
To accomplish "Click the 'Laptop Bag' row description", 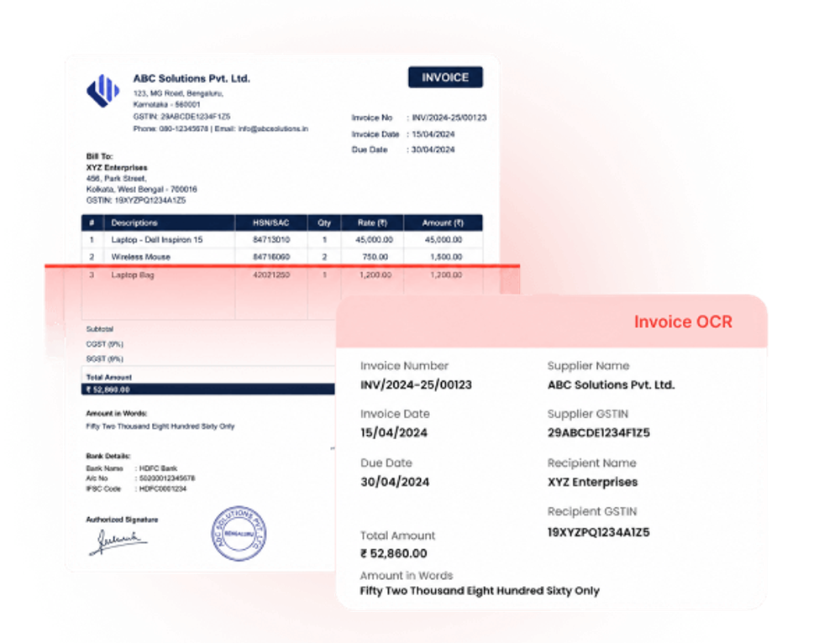I will pos(133,274).
